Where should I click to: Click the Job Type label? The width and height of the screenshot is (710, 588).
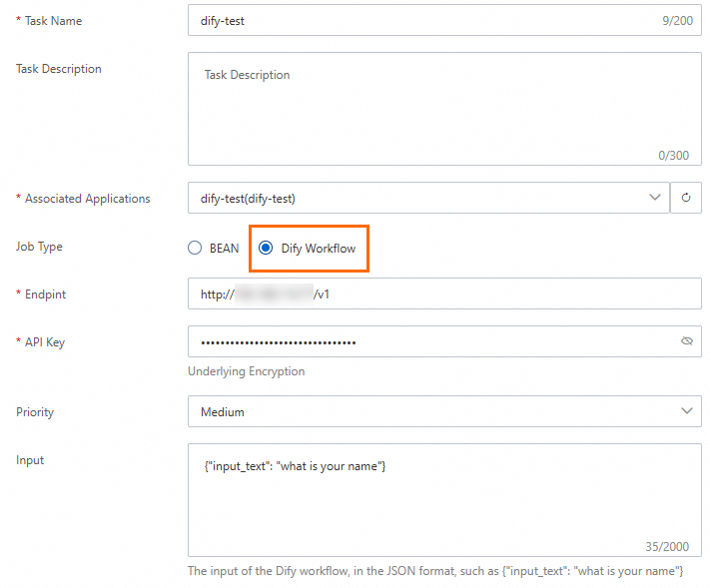tap(39, 247)
